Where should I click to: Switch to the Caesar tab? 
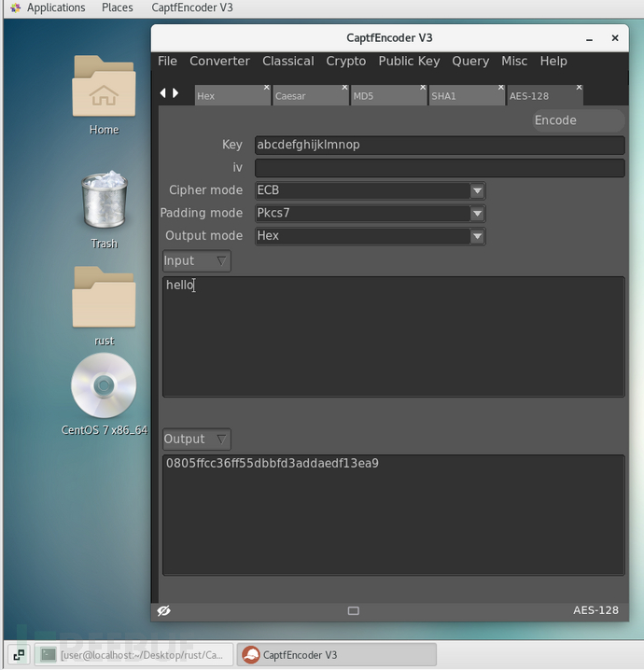coord(308,95)
